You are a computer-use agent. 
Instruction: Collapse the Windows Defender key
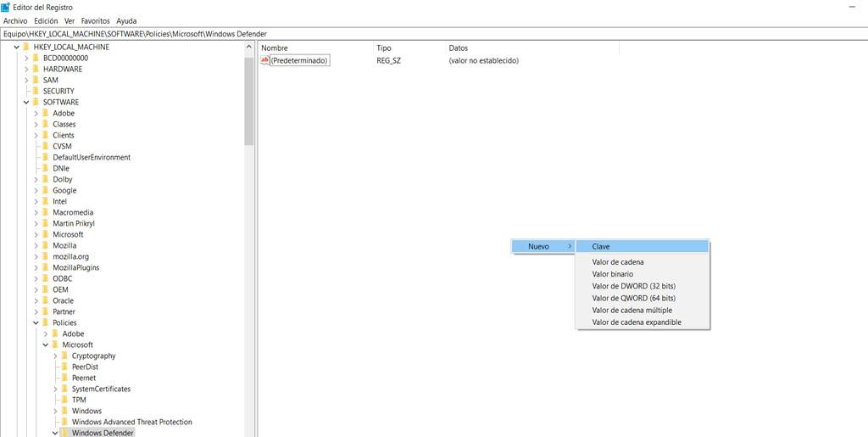(55, 433)
